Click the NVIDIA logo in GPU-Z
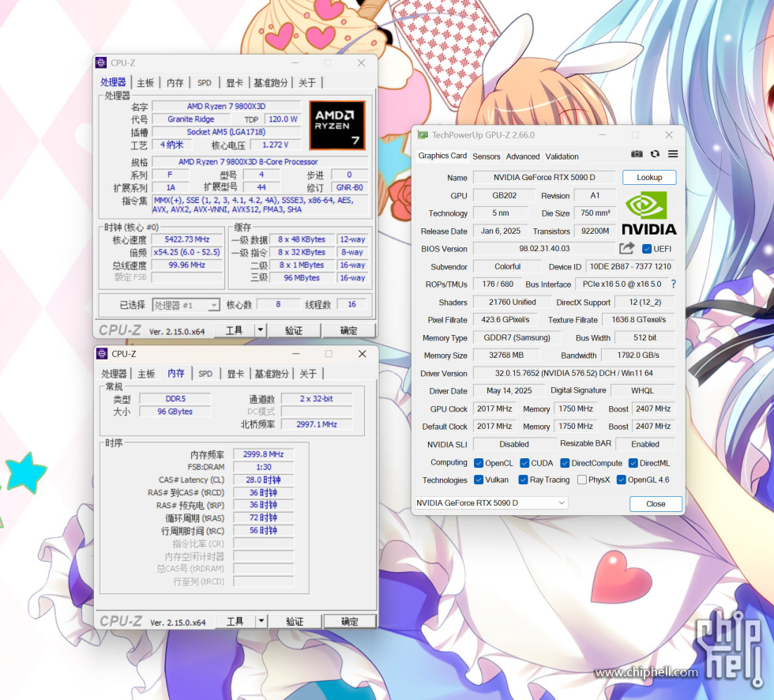Image resolution: width=774 pixels, height=700 pixels. 648,213
